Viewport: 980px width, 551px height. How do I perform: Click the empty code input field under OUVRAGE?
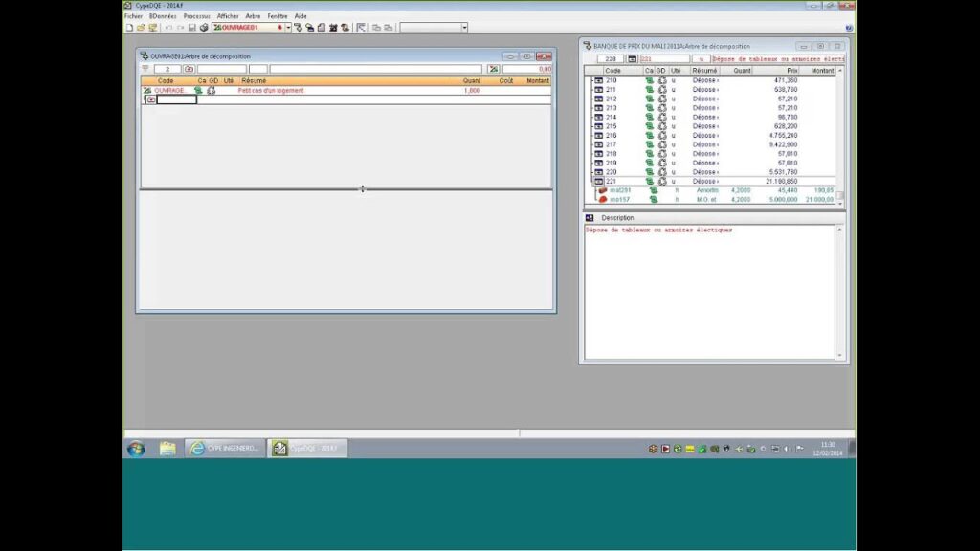176,99
